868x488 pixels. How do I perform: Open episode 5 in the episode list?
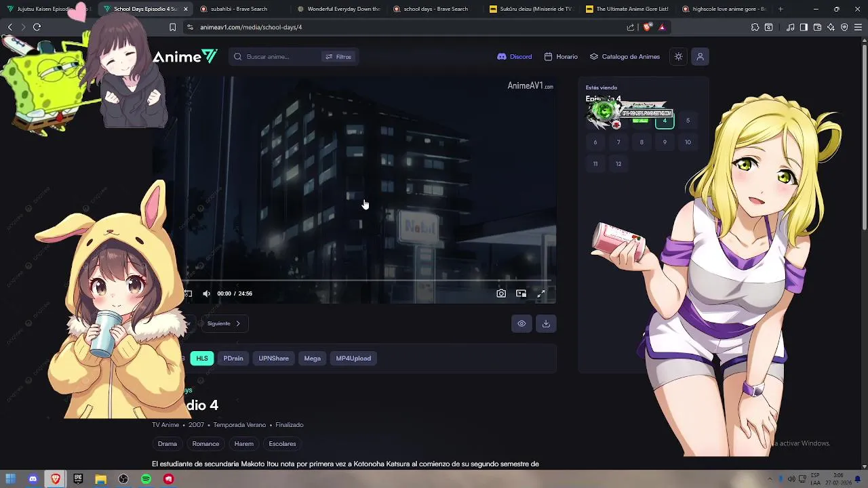pos(688,121)
